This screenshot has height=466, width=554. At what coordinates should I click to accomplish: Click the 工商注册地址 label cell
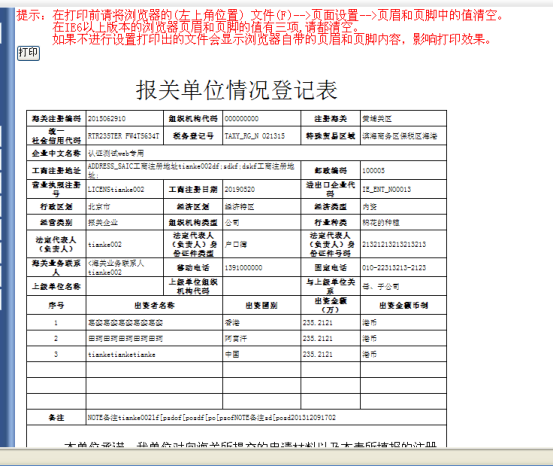coord(56,171)
